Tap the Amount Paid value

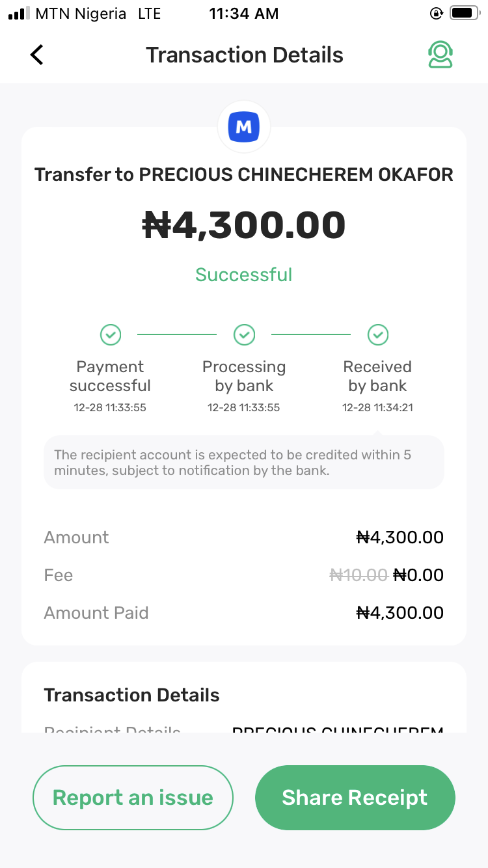click(400, 613)
